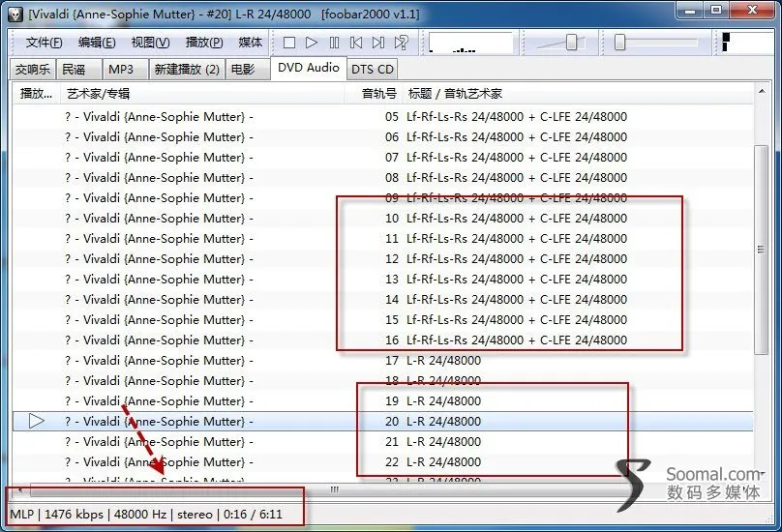This screenshot has height=532, width=782.
Task: Click the vertical scrollbar up arrow
Action: (761, 91)
